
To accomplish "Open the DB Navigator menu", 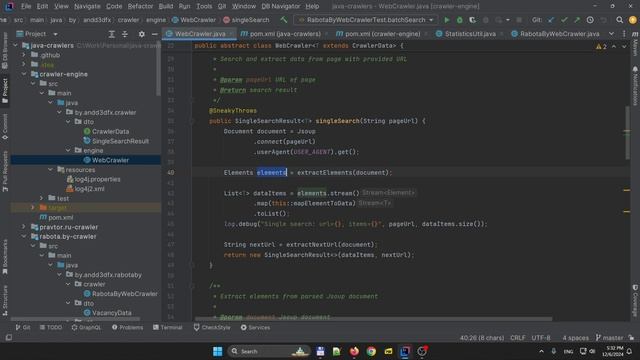I will [280, 6].
